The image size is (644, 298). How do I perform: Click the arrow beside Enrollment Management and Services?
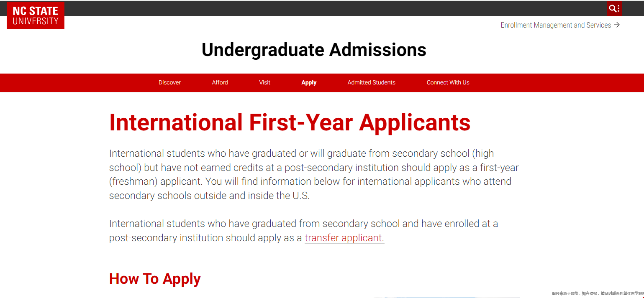(617, 25)
